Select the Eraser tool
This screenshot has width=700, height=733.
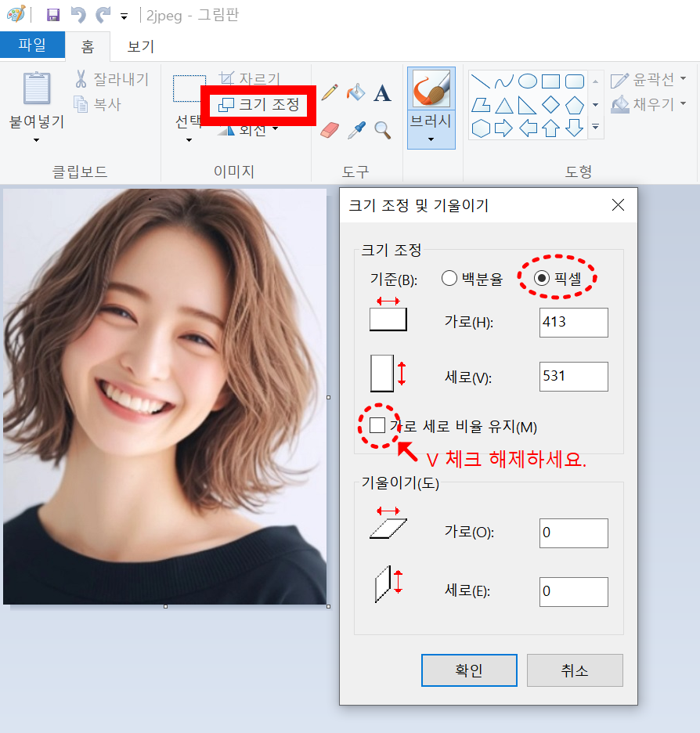point(329,129)
